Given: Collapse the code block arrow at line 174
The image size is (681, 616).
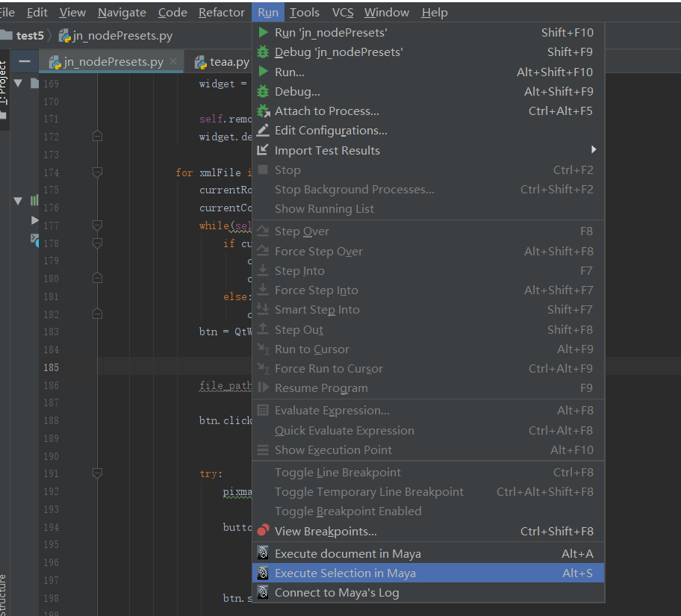Looking at the screenshot, I should 96,172.
